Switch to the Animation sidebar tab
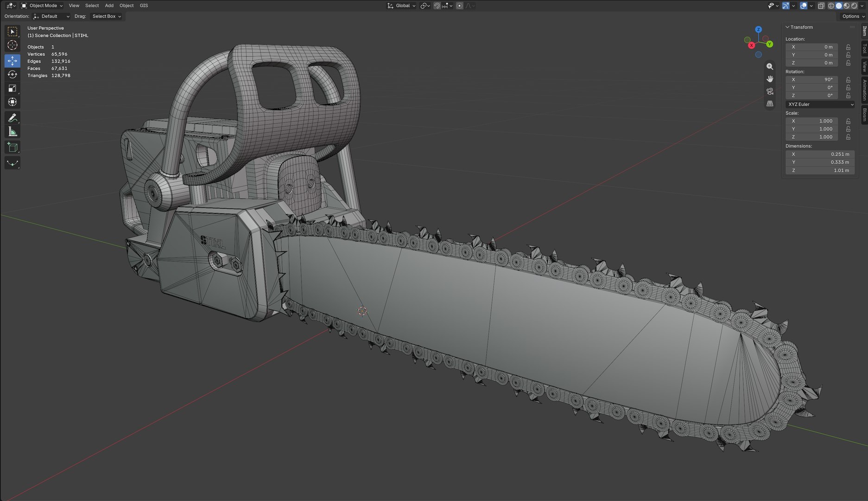The height and width of the screenshot is (501, 868). pyautogui.click(x=864, y=90)
